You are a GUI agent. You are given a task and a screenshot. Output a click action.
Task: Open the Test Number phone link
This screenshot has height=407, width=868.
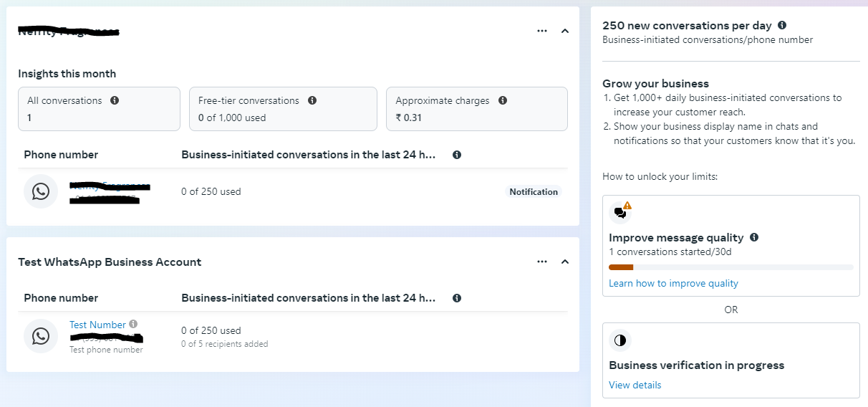[x=97, y=325]
